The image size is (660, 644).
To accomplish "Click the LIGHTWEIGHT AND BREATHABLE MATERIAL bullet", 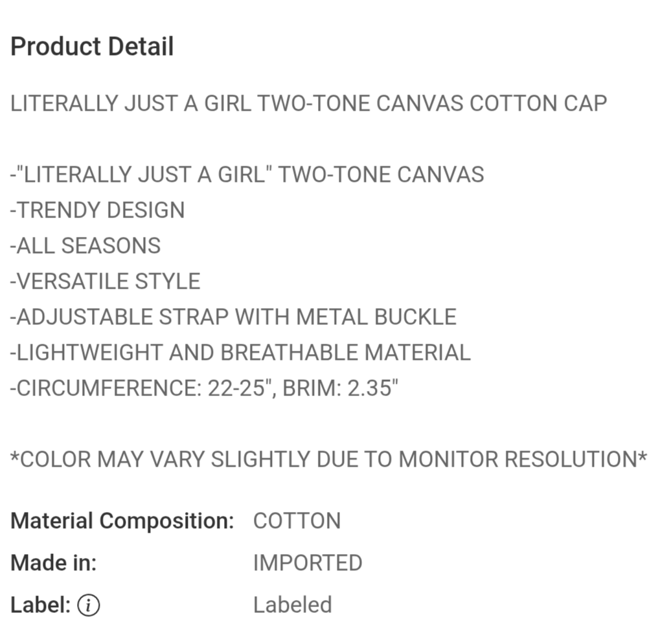I will 240,353.
